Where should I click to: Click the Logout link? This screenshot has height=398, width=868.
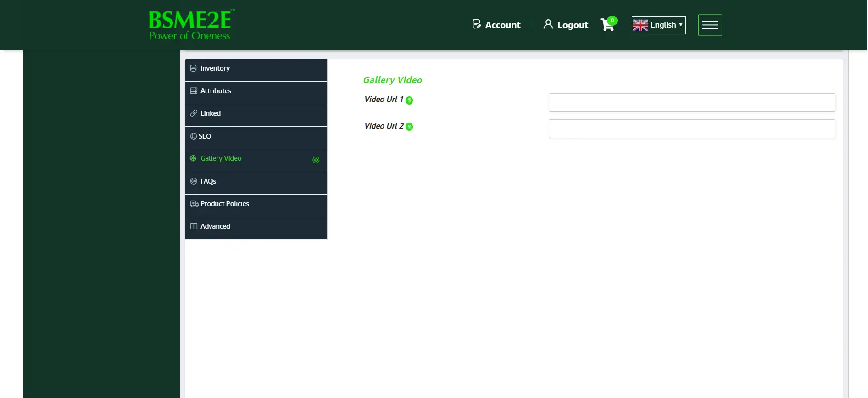[566, 25]
